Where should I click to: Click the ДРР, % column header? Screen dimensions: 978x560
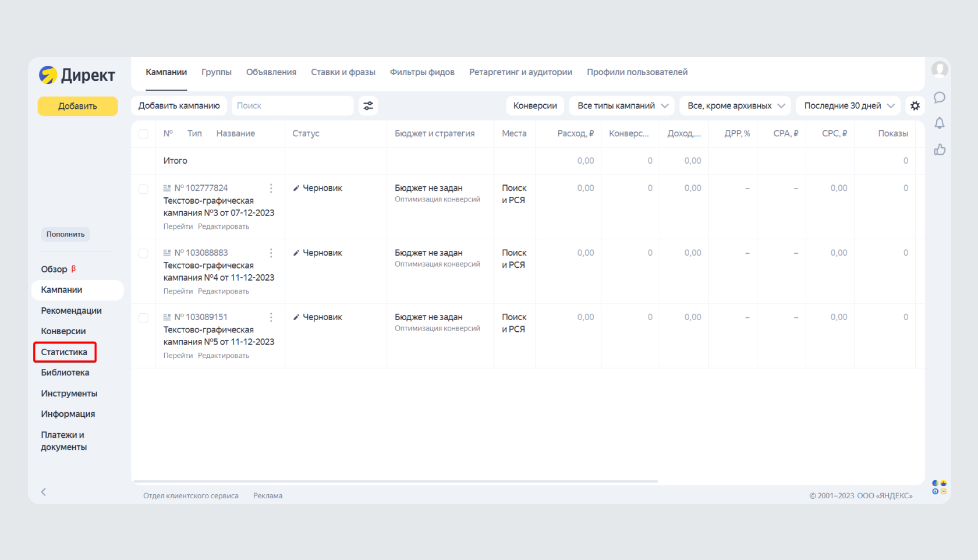click(737, 133)
